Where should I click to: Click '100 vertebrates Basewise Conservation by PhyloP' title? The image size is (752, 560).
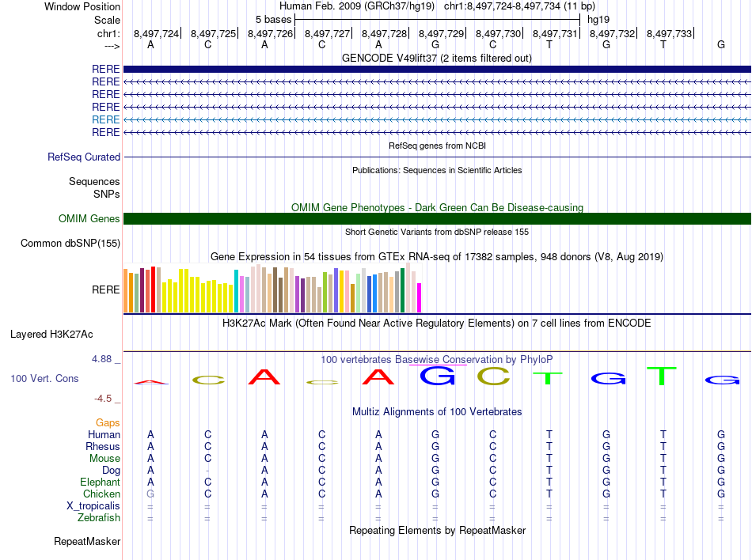tap(437, 359)
